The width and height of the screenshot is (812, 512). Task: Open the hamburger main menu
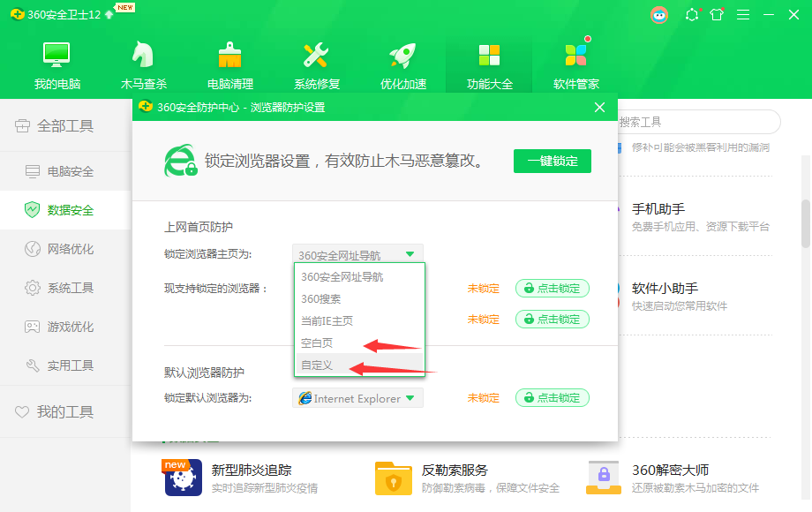(x=742, y=14)
